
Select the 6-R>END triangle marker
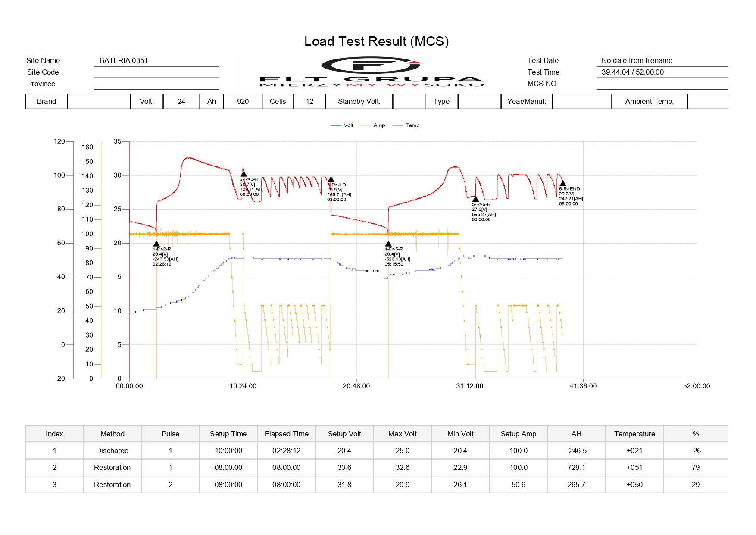point(562,184)
